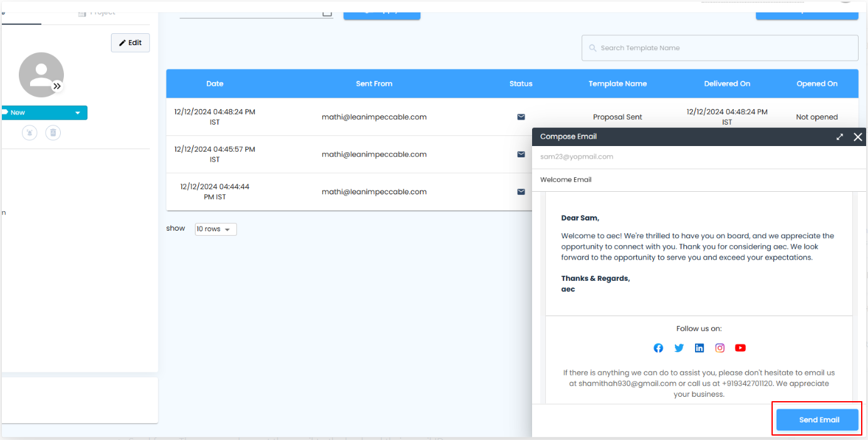Viewport: 868px width, 440px height.
Task: Click the Thanks & Regards signature line
Action: click(x=595, y=278)
